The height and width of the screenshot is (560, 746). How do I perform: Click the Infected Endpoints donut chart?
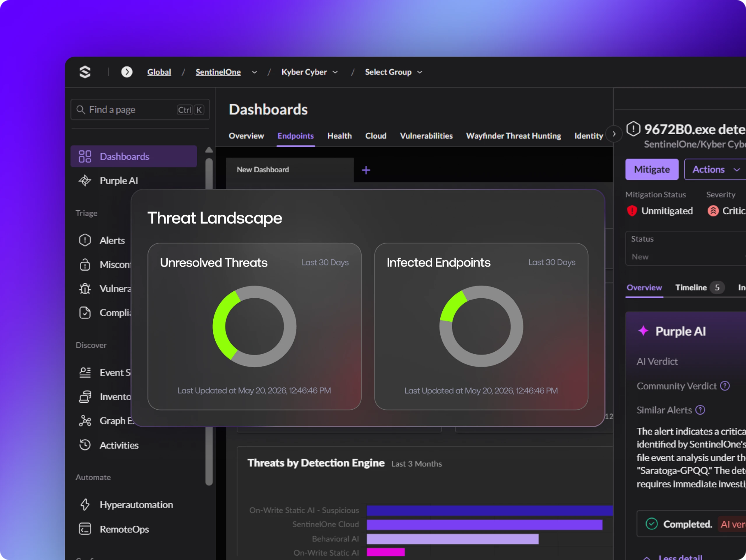[481, 326]
